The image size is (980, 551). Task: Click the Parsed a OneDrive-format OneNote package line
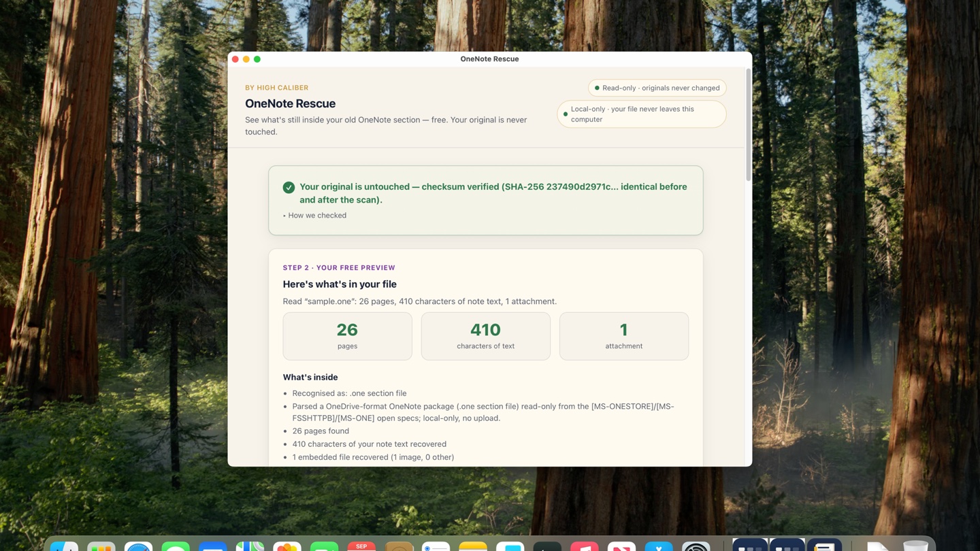point(483,412)
